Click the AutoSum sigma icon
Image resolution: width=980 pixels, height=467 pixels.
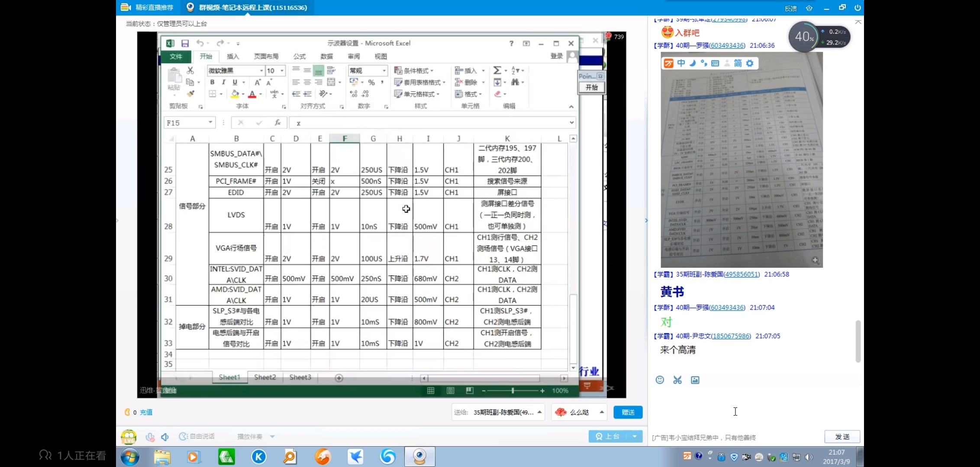[x=497, y=70]
